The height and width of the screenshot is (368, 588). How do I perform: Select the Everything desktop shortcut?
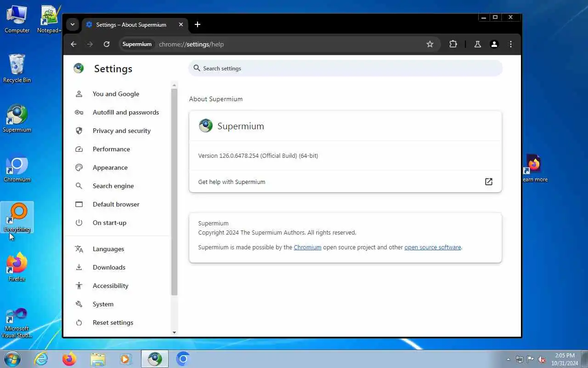point(17,218)
